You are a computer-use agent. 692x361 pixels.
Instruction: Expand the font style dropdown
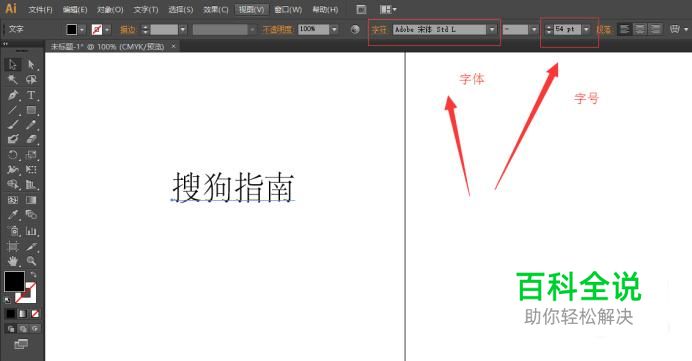tap(534, 30)
